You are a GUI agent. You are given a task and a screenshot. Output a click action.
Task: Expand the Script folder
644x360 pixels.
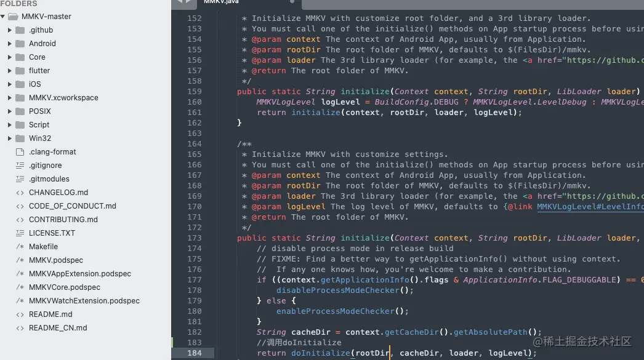click(x=9, y=125)
